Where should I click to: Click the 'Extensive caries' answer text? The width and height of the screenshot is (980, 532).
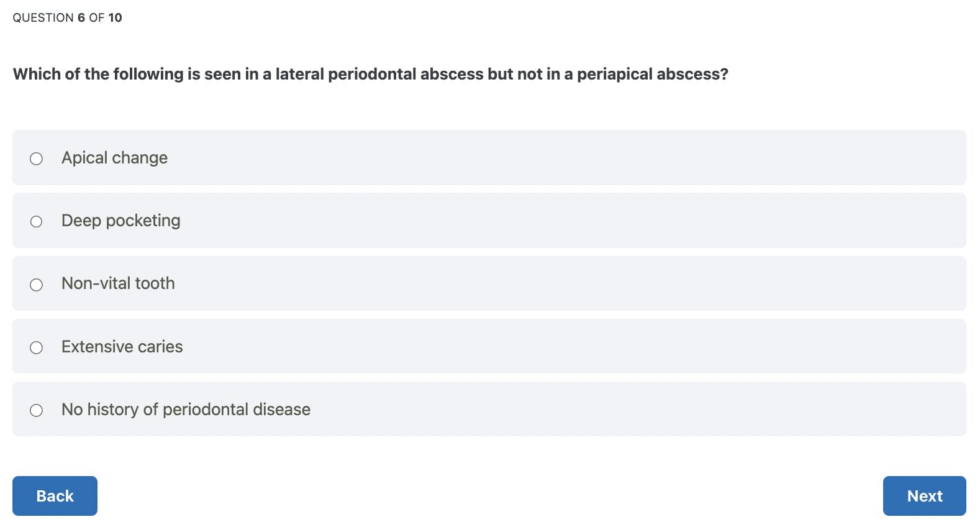(122, 347)
